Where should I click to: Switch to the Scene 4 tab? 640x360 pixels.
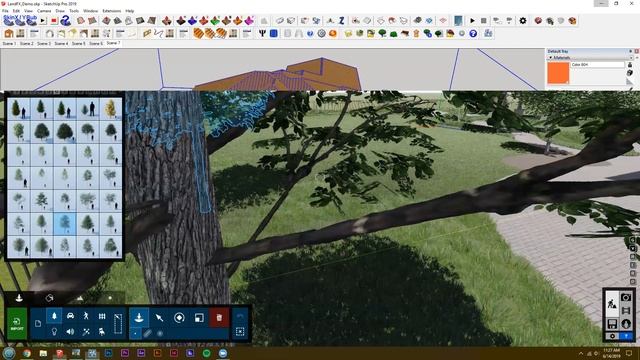point(61,43)
